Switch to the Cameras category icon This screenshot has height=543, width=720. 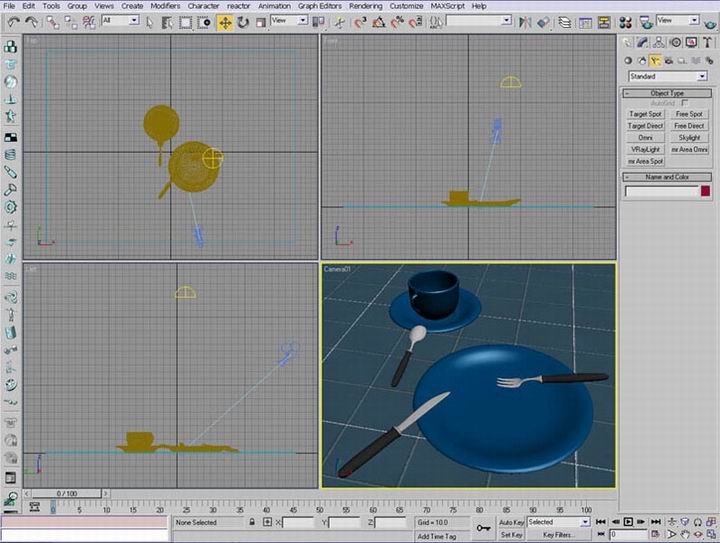(669, 60)
